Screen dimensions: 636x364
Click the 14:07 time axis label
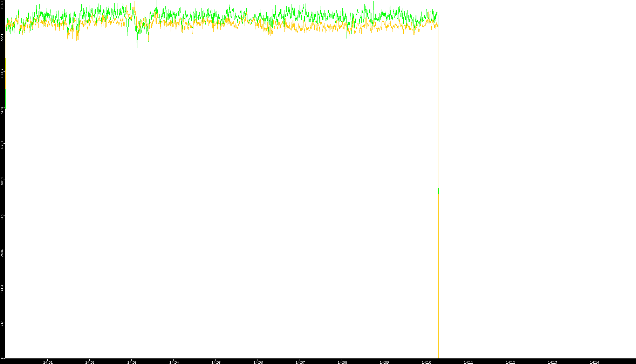(300, 362)
